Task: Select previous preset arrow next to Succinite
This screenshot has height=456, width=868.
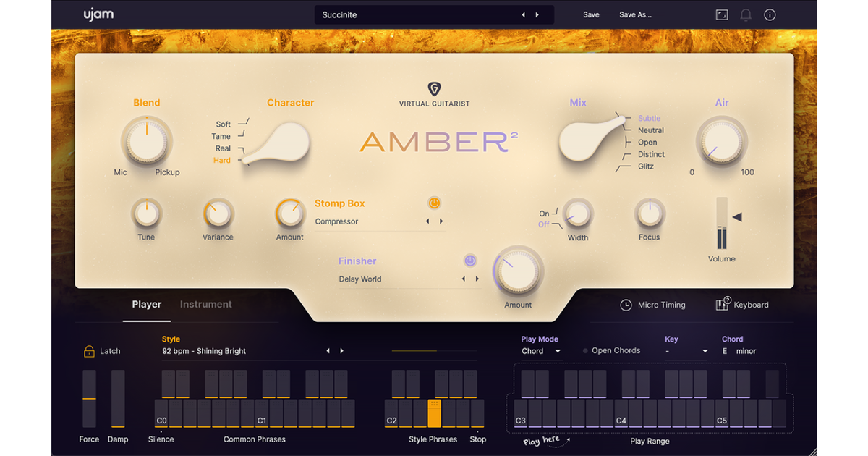Action: click(x=524, y=14)
